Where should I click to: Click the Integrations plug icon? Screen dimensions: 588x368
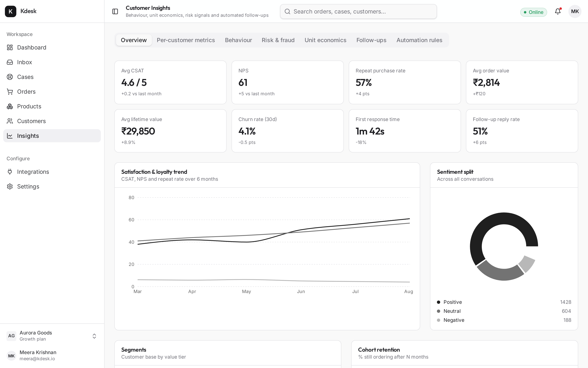click(x=10, y=172)
